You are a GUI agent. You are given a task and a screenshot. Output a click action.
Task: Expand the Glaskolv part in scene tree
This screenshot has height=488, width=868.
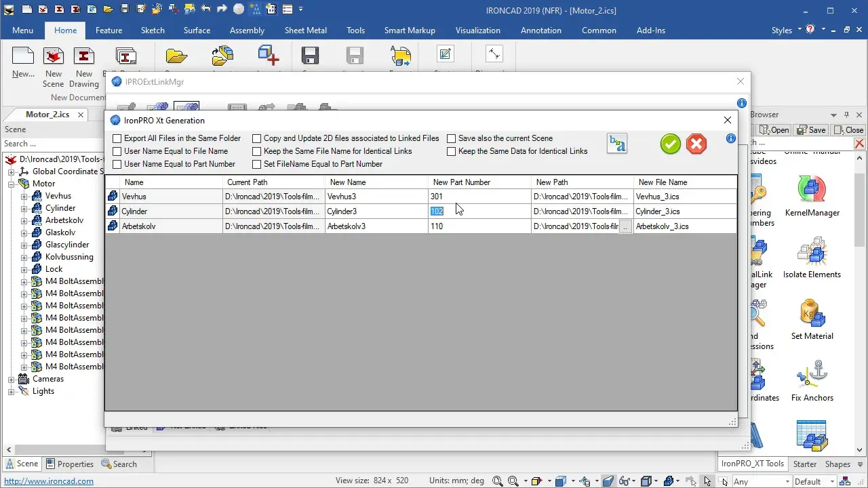pos(24,232)
